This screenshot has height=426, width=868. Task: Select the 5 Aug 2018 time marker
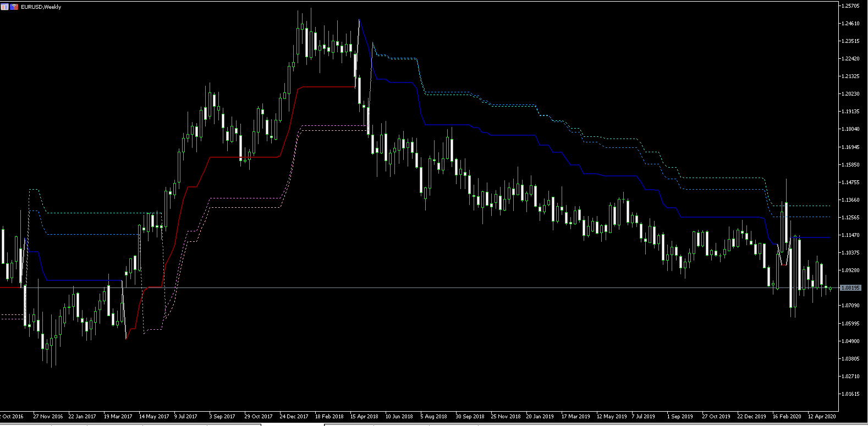pyautogui.click(x=433, y=416)
